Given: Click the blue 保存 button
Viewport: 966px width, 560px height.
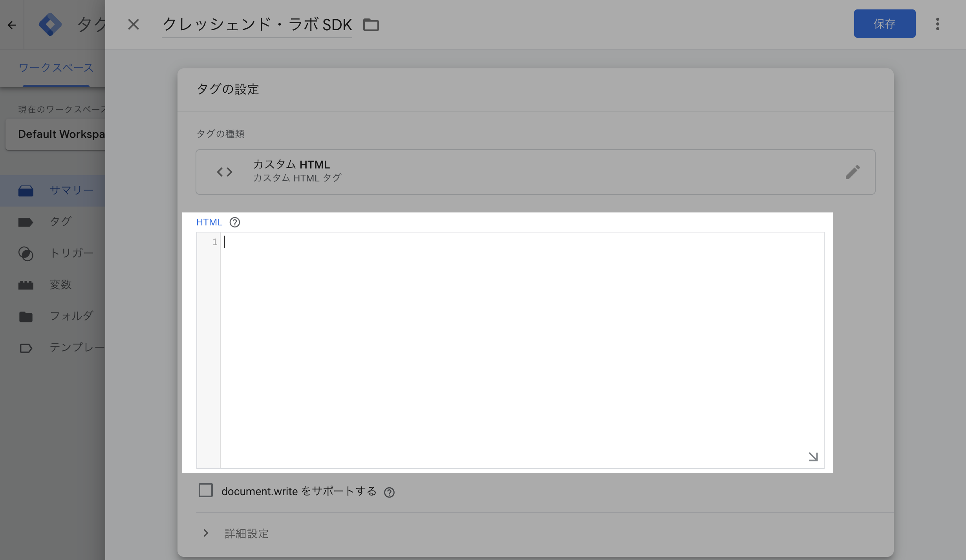Looking at the screenshot, I should [x=884, y=24].
